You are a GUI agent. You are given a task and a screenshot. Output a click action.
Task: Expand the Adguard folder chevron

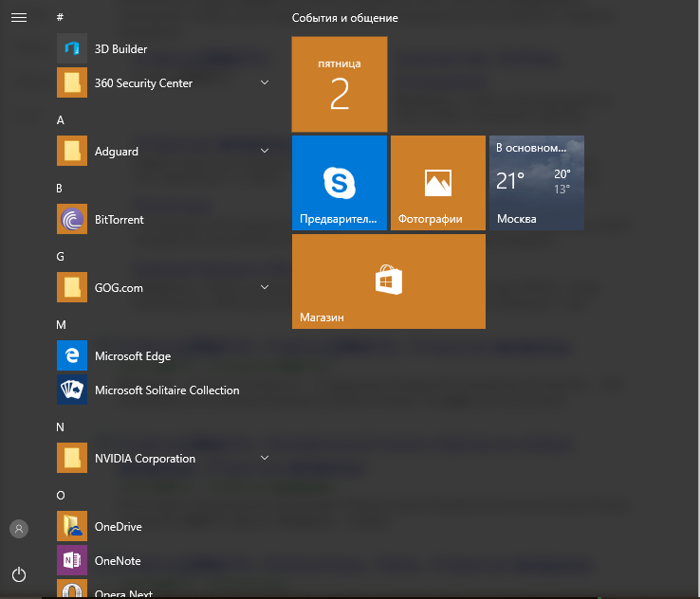pos(265,151)
